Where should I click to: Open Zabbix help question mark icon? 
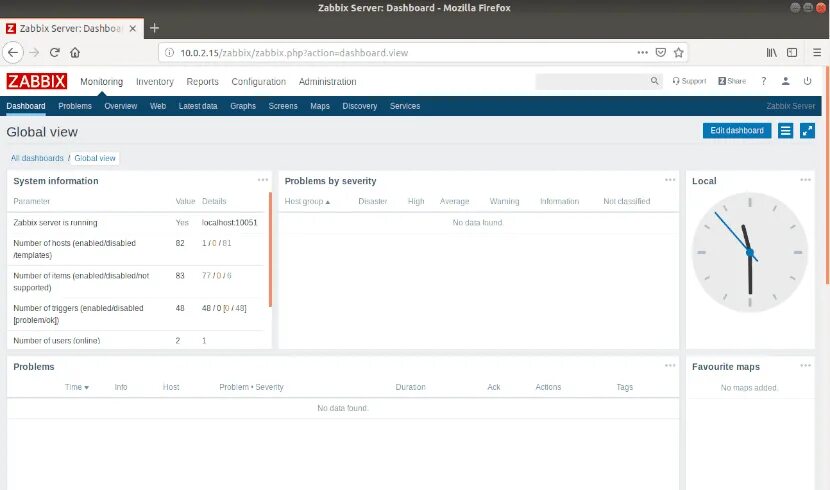click(x=763, y=81)
